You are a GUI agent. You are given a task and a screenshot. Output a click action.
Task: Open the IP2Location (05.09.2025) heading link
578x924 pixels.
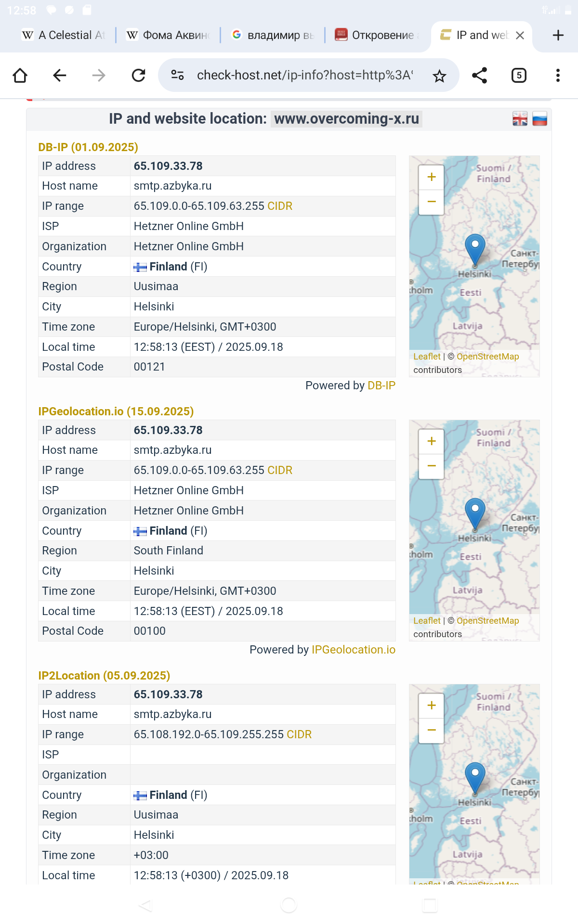point(104,676)
